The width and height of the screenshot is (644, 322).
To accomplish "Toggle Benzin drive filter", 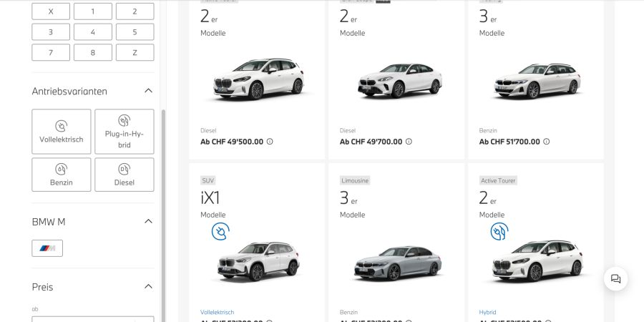I will point(62,175).
